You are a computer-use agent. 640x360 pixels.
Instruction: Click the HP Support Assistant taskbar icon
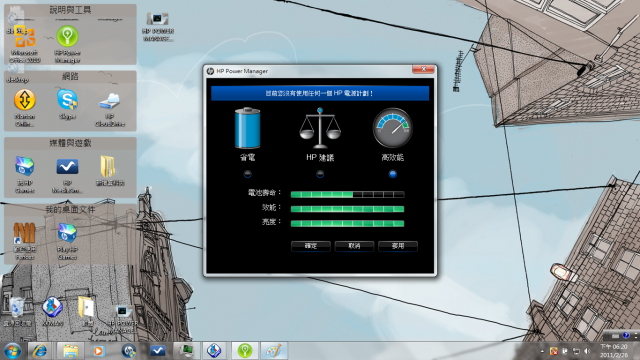(x=129, y=351)
